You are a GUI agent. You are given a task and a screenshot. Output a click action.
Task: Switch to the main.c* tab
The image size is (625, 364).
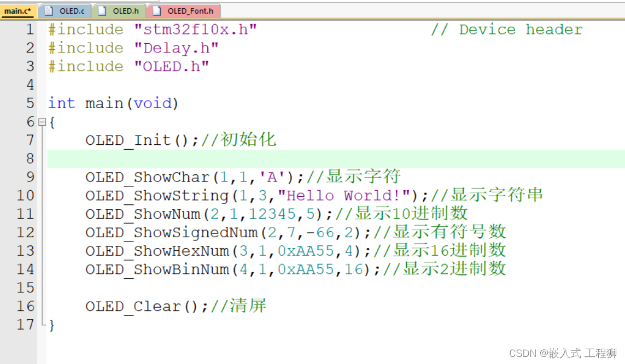pos(18,11)
